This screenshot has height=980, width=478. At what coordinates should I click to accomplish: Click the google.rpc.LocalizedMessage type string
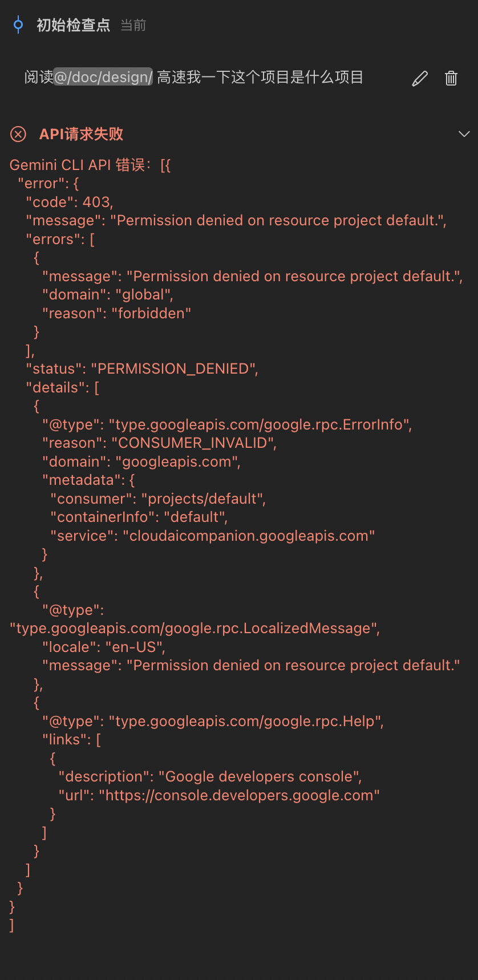tap(195, 628)
